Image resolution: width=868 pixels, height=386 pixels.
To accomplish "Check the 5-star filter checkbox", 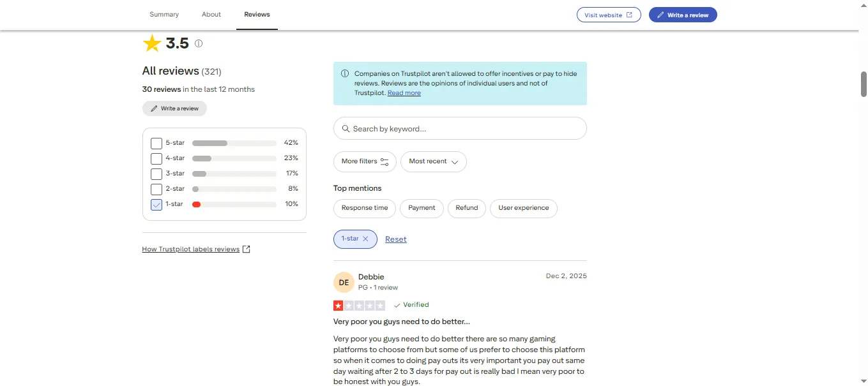I will (x=156, y=143).
